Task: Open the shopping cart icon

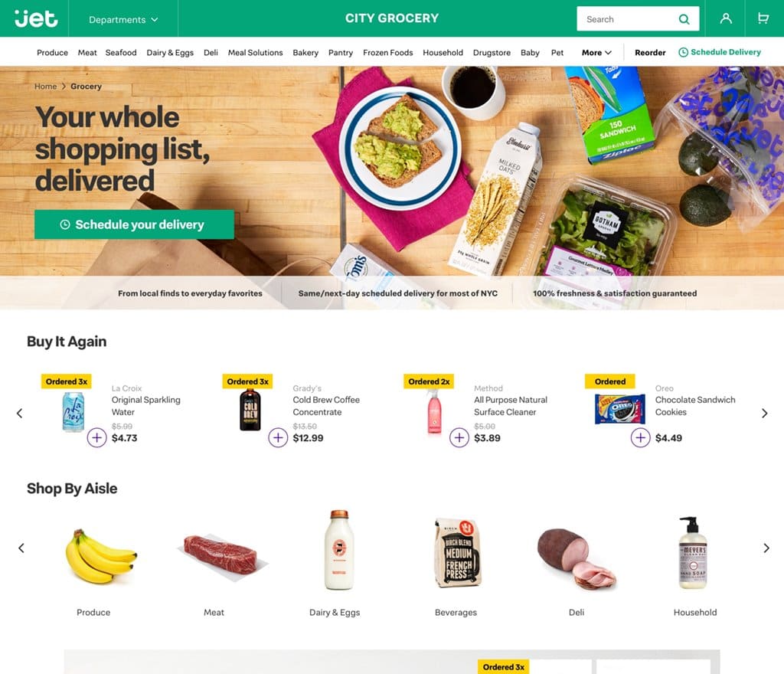Action: [763, 18]
